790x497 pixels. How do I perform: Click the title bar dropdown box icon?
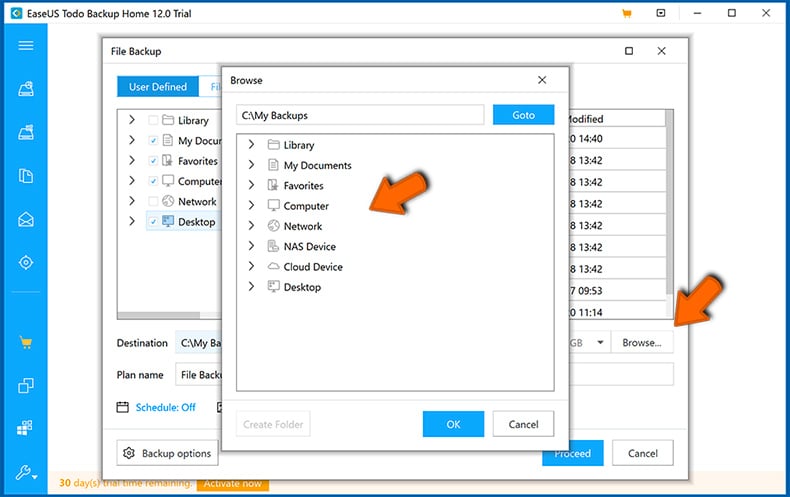tap(661, 13)
